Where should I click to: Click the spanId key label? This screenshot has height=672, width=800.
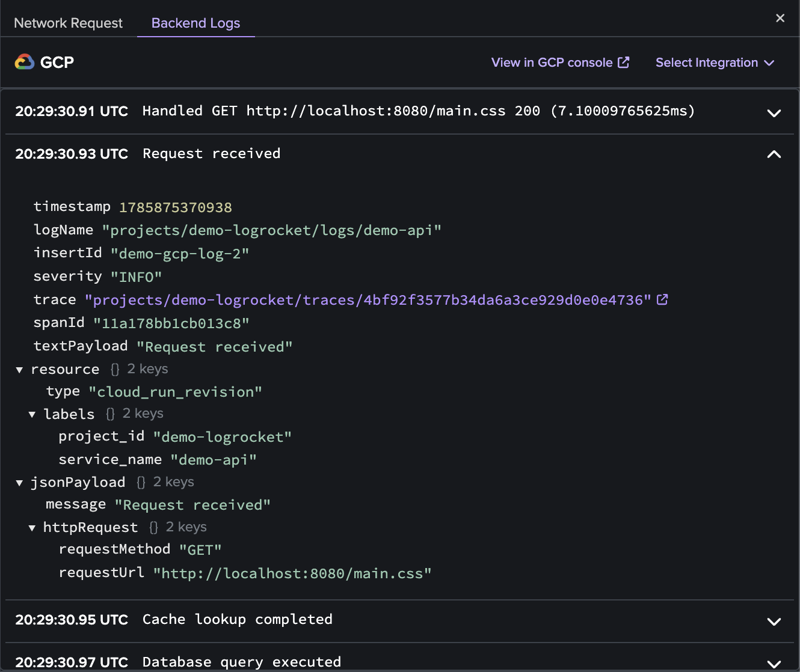(59, 323)
